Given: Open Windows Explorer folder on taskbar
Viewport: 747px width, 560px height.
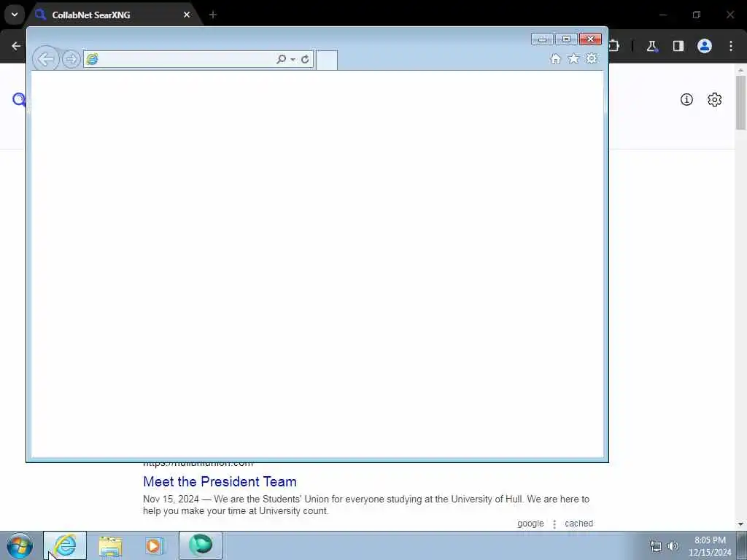Looking at the screenshot, I should (111, 545).
